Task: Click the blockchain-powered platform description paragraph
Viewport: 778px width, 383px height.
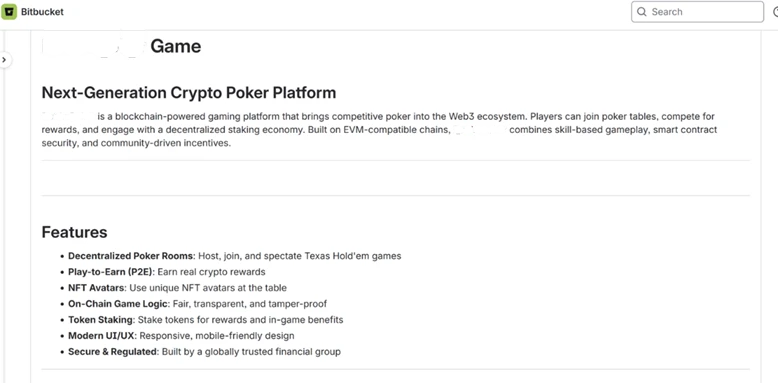Action: point(380,130)
